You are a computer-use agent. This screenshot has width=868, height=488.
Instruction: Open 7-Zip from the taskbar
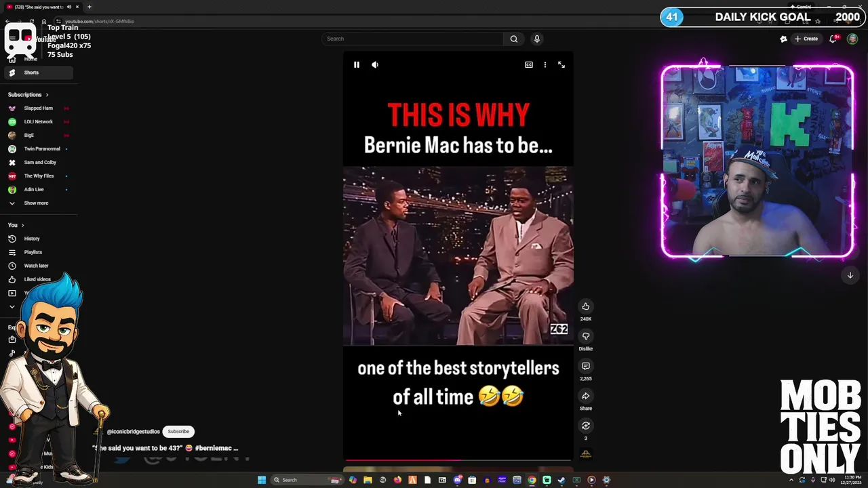tap(442, 480)
